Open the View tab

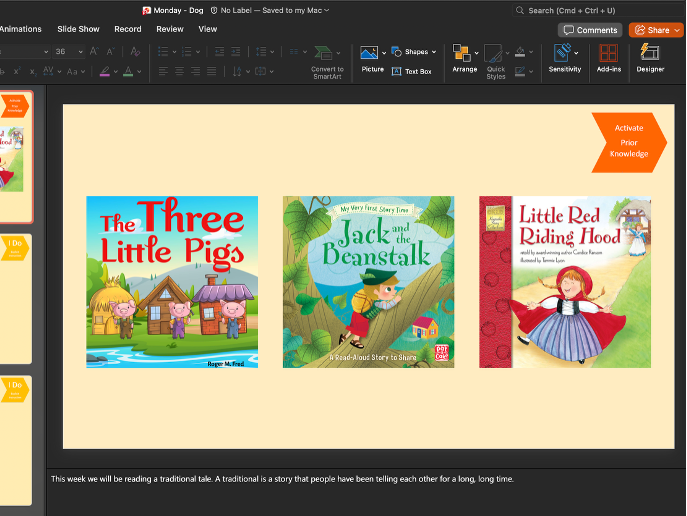(x=208, y=29)
